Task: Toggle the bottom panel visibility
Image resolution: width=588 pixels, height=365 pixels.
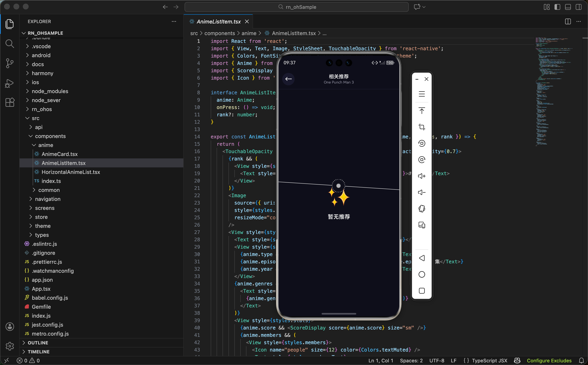Action: [568, 7]
